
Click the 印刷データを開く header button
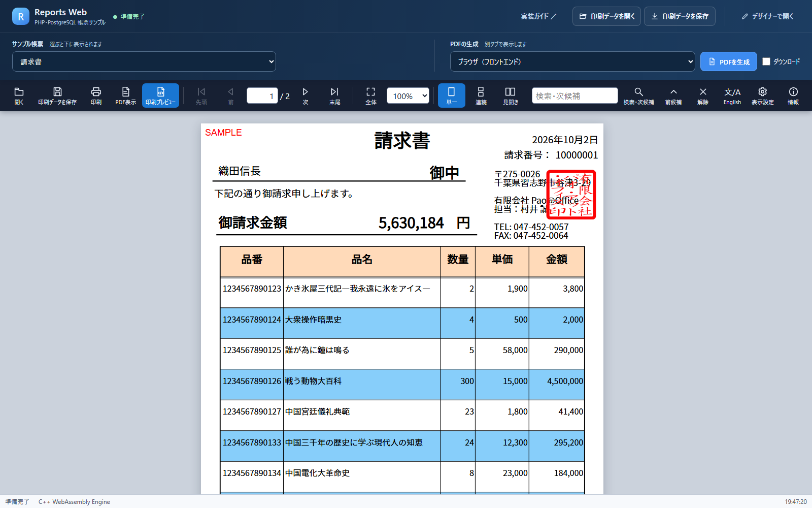pyautogui.click(x=607, y=16)
